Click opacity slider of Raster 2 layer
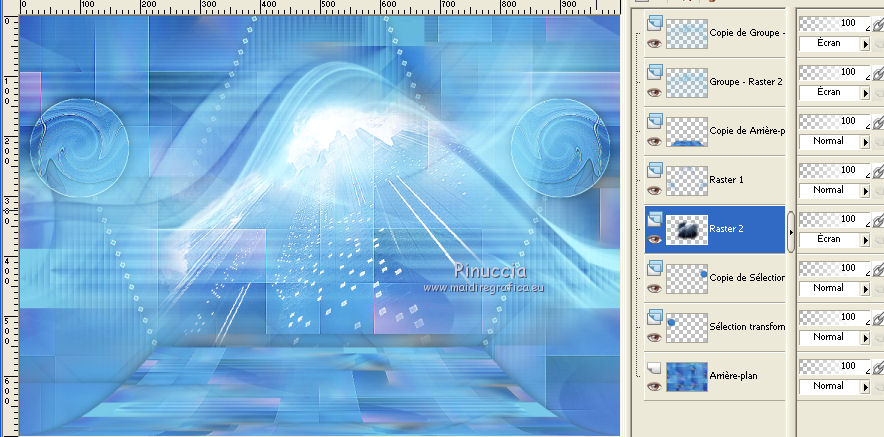 (835, 220)
